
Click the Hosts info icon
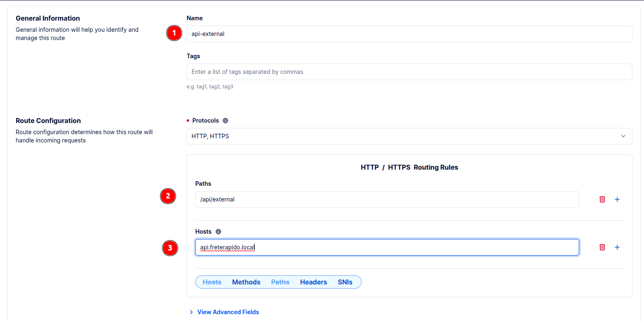(218, 232)
